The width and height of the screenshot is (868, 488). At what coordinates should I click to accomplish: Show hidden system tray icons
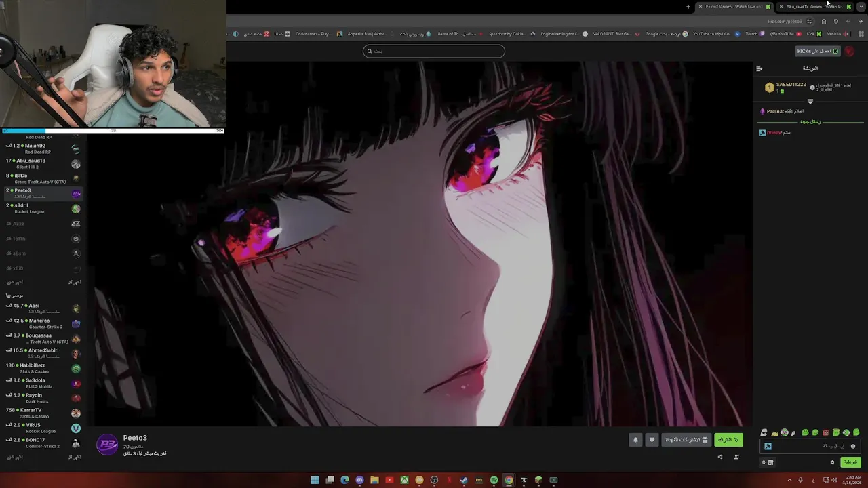(790, 480)
